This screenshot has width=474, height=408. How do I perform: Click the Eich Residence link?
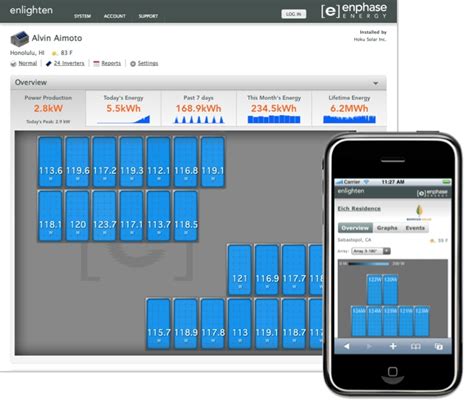tap(359, 209)
